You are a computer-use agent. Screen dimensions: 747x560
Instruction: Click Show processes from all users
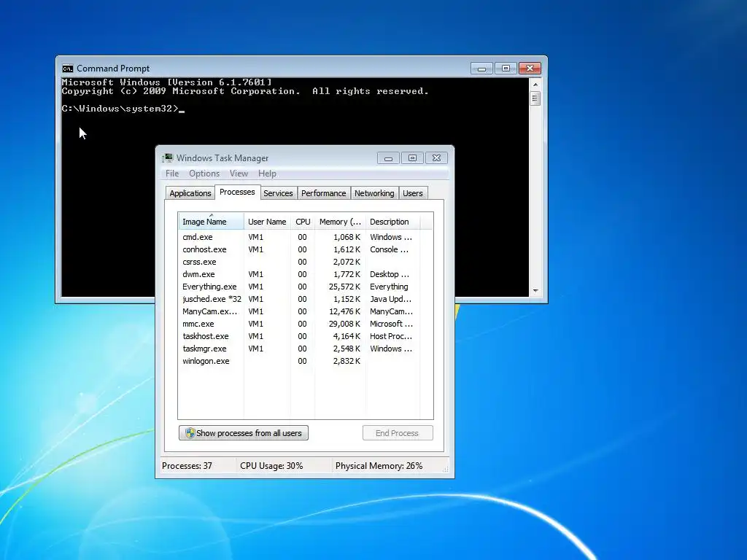pos(244,433)
